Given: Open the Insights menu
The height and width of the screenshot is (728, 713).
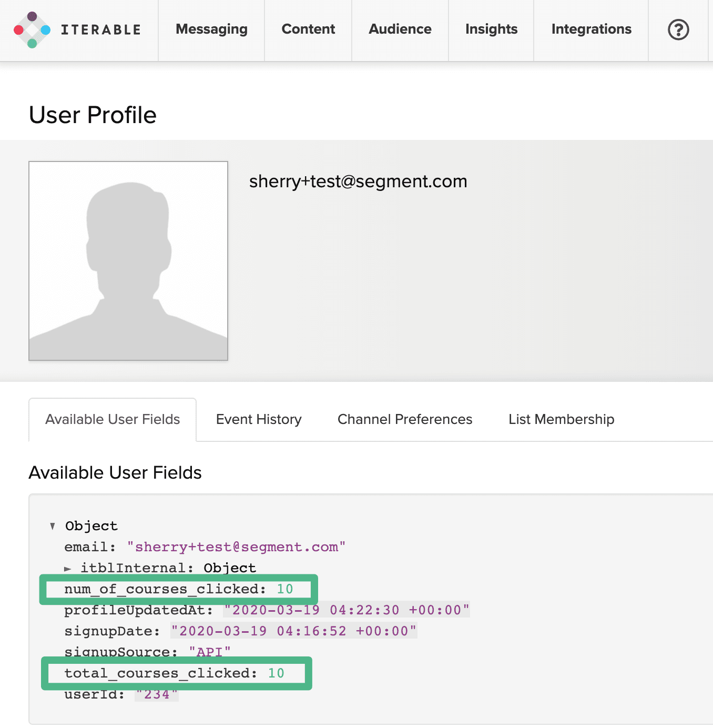Looking at the screenshot, I should (491, 29).
